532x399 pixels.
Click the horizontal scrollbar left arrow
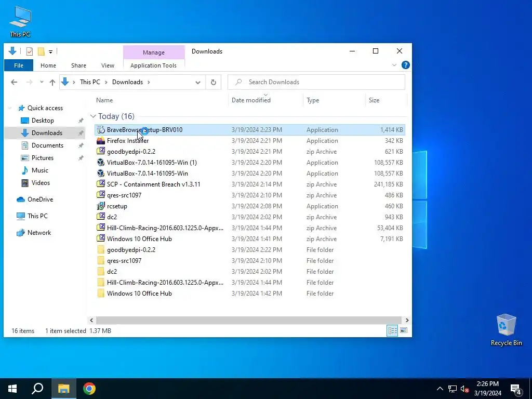point(91,320)
